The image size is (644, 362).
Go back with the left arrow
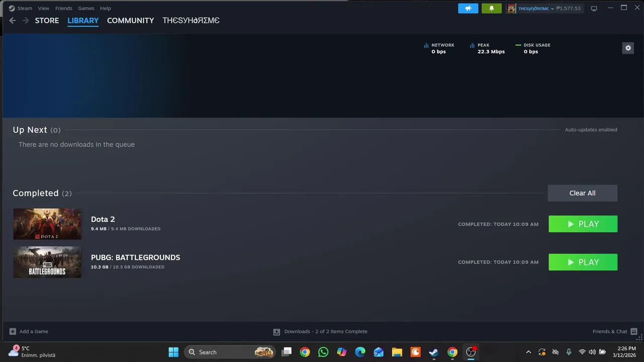click(13, 21)
